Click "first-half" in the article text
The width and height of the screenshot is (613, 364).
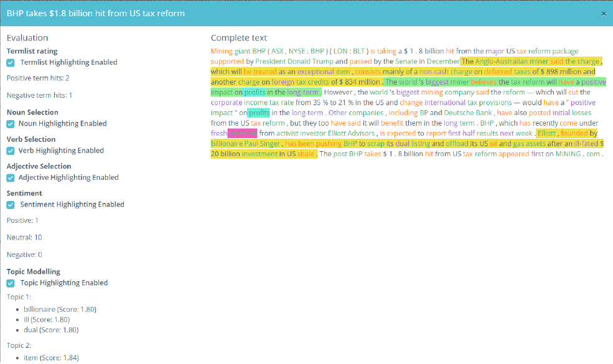(461, 133)
